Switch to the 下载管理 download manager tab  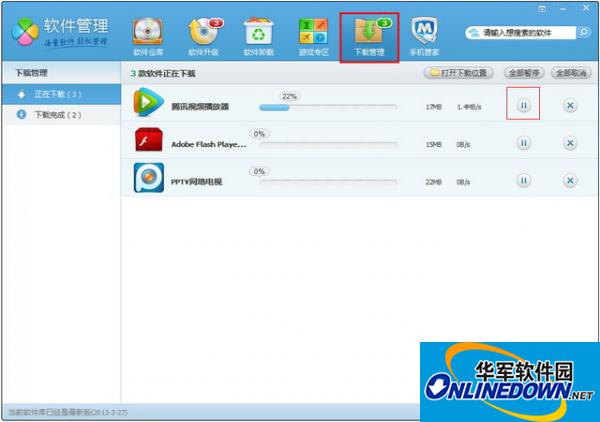(x=369, y=37)
